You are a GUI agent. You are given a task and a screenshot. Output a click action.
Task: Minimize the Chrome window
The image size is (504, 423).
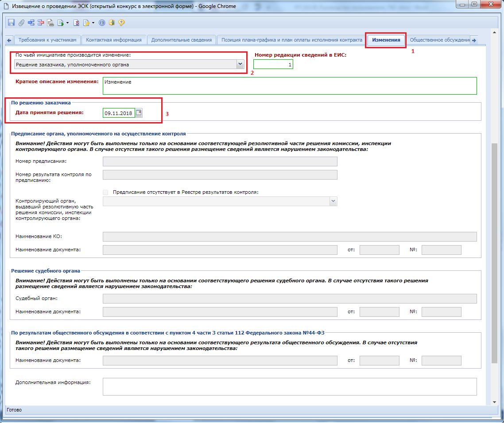click(462, 4)
